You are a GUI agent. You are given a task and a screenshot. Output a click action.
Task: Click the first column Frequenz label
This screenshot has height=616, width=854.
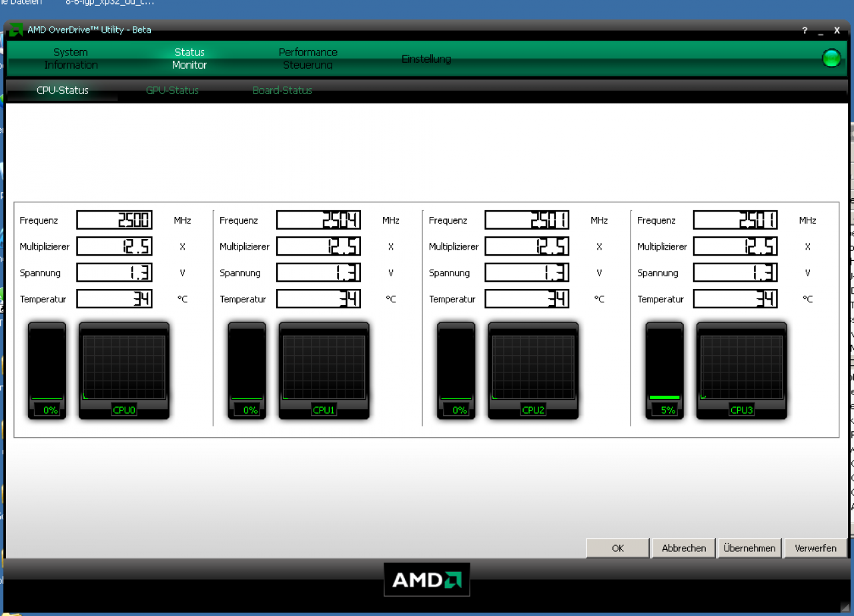point(39,220)
